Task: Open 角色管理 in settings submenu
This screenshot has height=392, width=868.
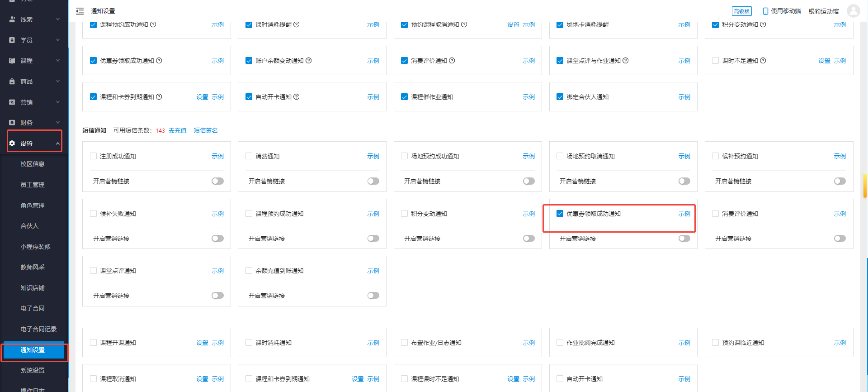Action: tap(33, 206)
